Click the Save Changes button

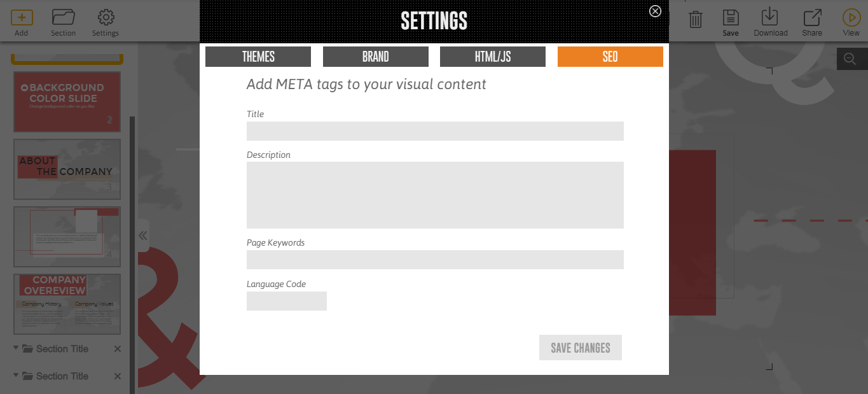pos(580,348)
